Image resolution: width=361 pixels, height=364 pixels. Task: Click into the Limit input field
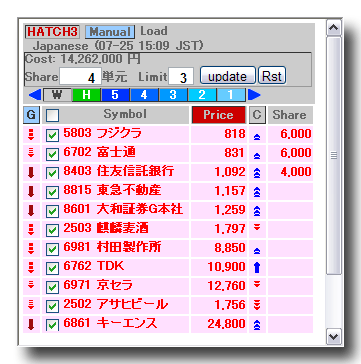(x=181, y=77)
